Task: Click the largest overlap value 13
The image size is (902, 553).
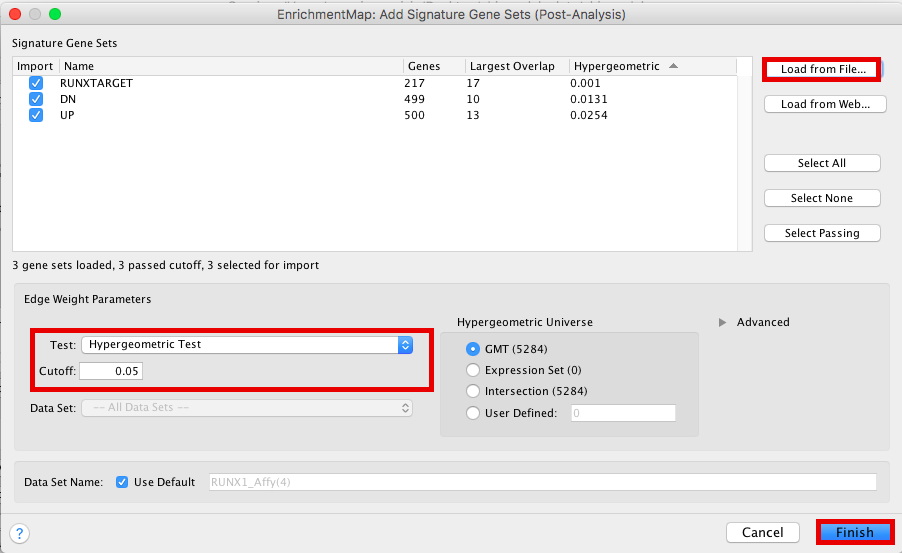Action: [x=473, y=115]
